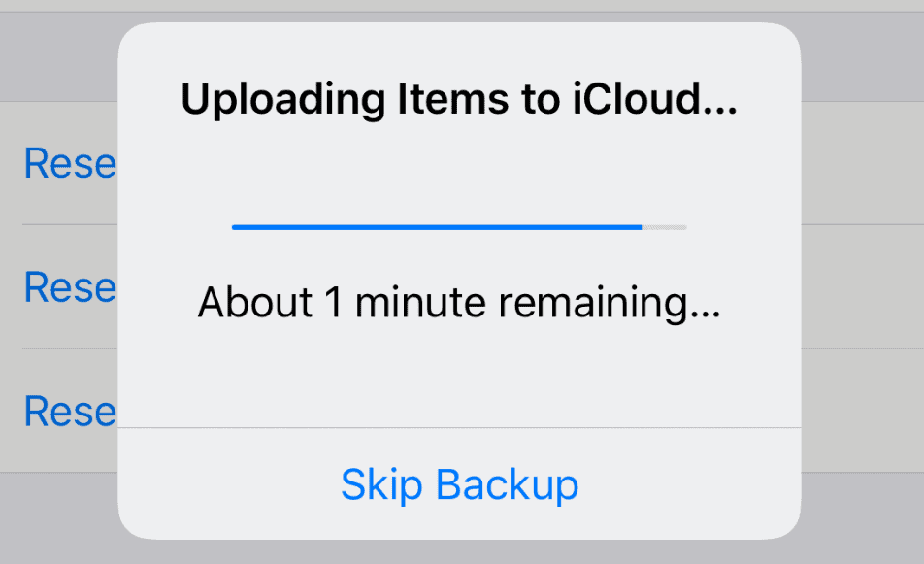The height and width of the screenshot is (564, 924).
Task: Click the divider line above Skip Backup
Action: pos(459,427)
